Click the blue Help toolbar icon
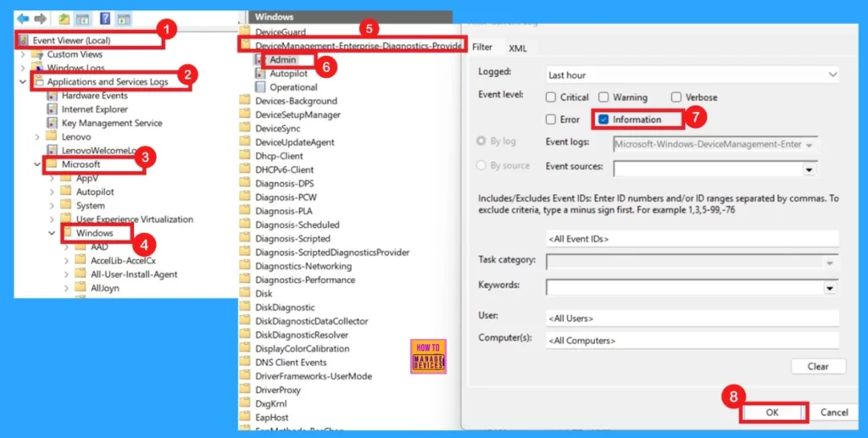 click(x=104, y=19)
